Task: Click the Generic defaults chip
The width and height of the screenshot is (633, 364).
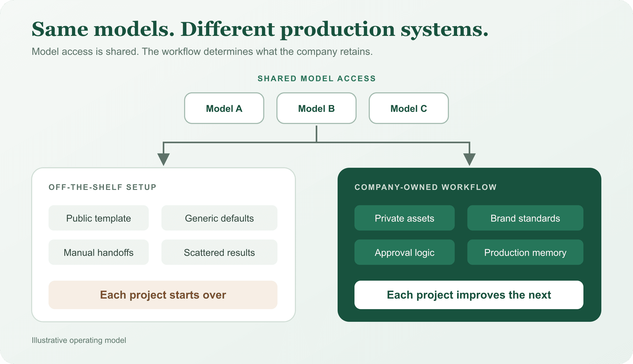Action: click(x=219, y=218)
